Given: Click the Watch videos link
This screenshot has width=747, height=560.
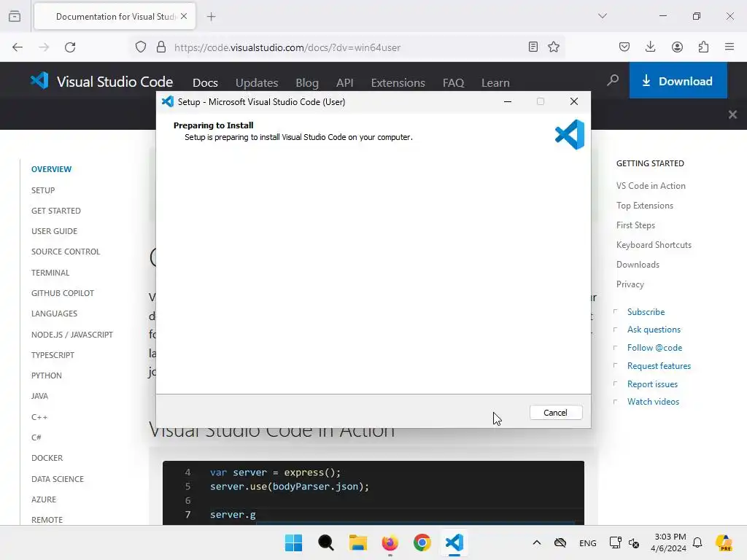Looking at the screenshot, I should [x=653, y=402].
